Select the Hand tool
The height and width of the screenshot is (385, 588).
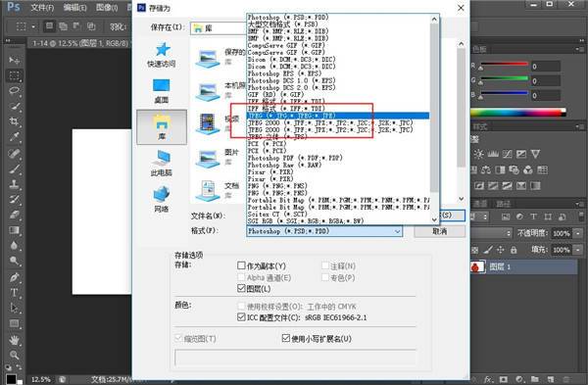(x=15, y=340)
